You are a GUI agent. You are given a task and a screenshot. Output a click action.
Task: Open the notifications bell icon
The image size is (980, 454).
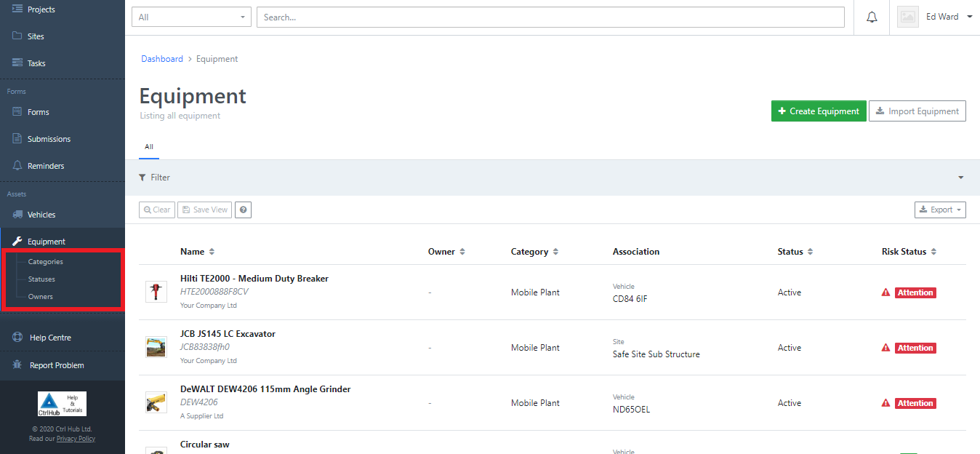[872, 17]
